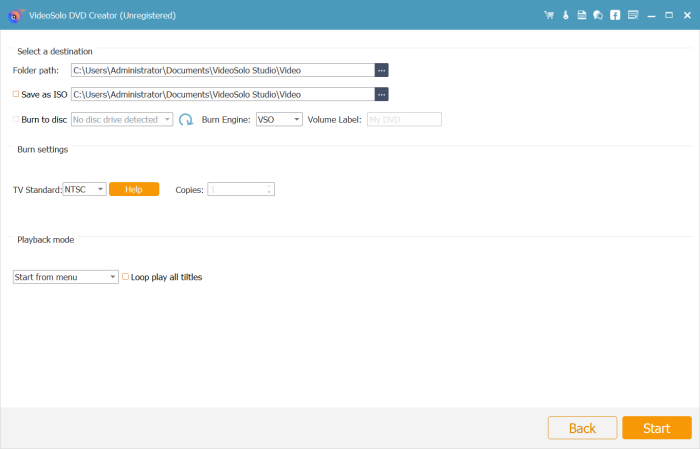Enable Loop play all titles checkbox
700x449 pixels.
point(125,277)
